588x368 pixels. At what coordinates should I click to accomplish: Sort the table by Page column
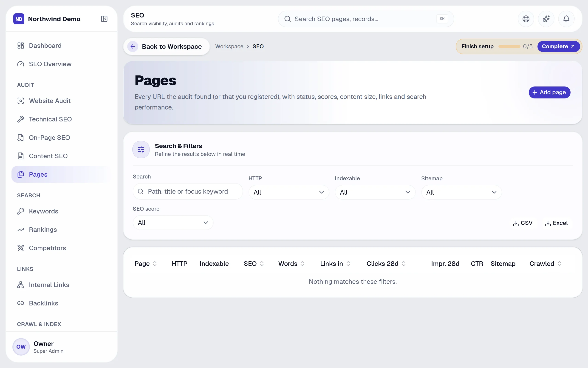pyautogui.click(x=146, y=264)
